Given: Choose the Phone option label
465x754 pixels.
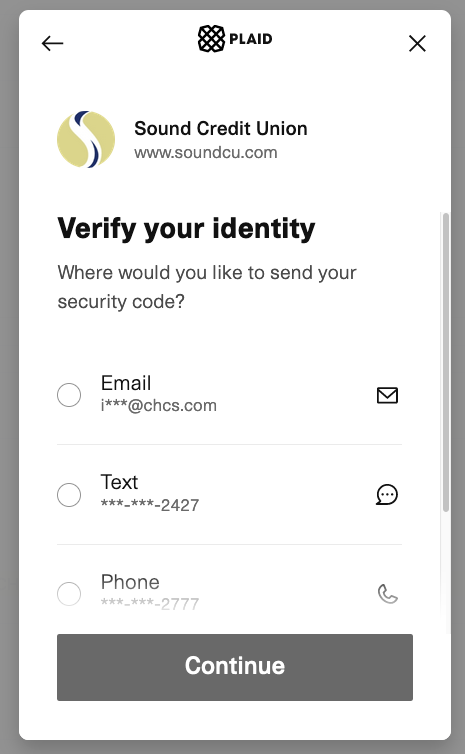Looking at the screenshot, I should (x=130, y=582).
